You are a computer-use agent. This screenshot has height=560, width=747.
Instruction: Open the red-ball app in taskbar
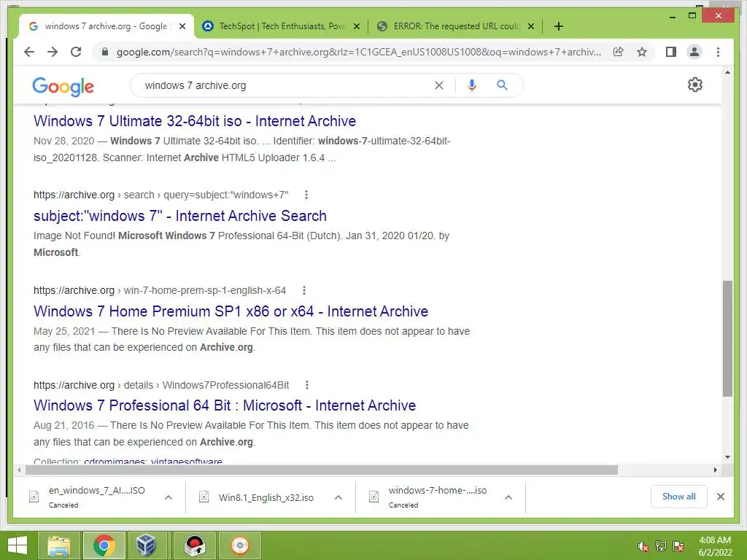click(194, 545)
